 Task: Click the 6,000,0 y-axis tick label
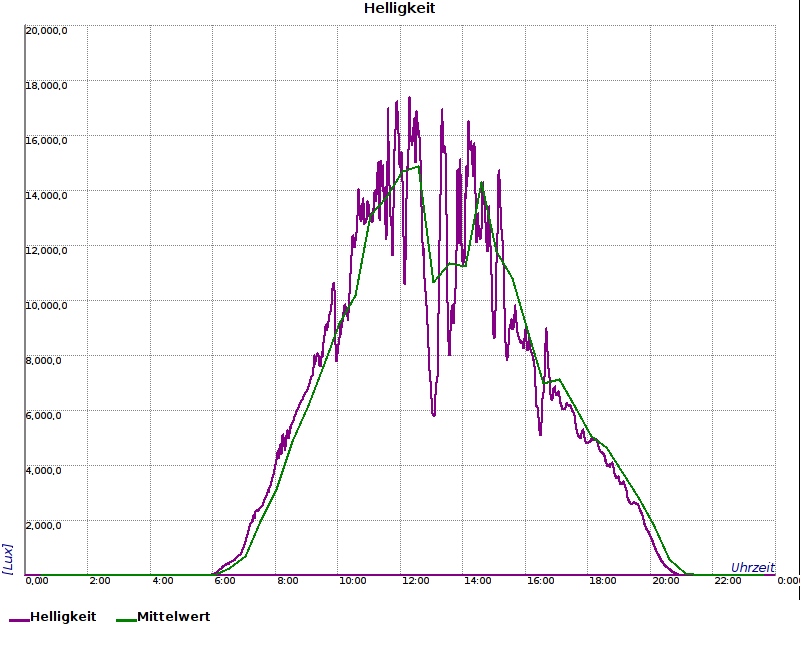tap(43, 415)
